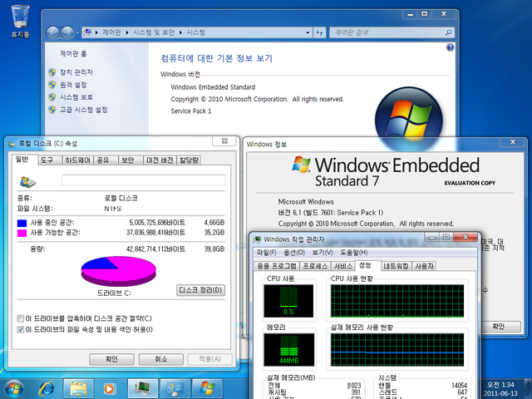Select the 일반 tab in disk properties

[x=24, y=160]
